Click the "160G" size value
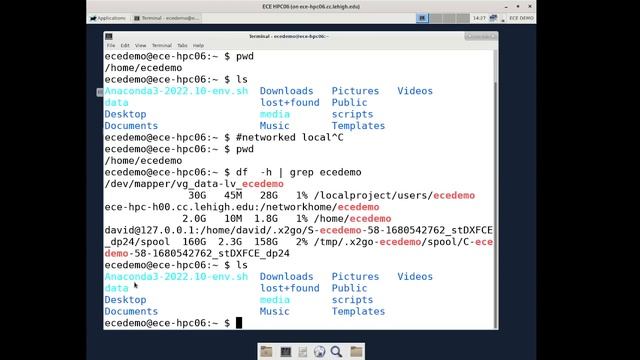Screen dimensions: 640x360 (194, 242)
